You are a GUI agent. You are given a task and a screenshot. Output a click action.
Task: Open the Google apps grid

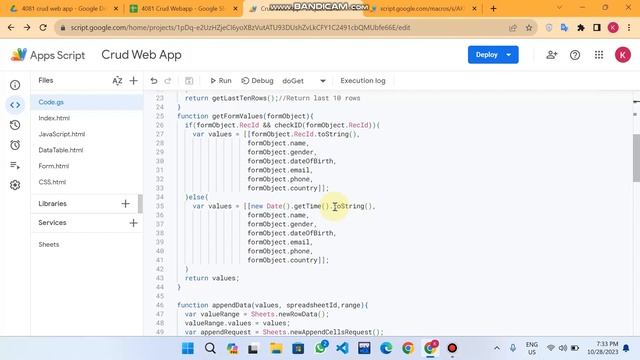coord(599,55)
